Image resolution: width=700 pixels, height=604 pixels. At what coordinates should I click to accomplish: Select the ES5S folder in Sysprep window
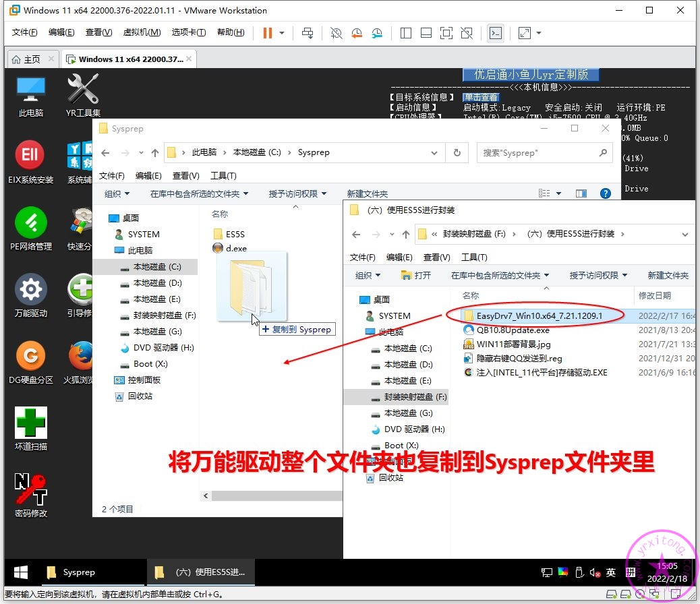(x=229, y=234)
